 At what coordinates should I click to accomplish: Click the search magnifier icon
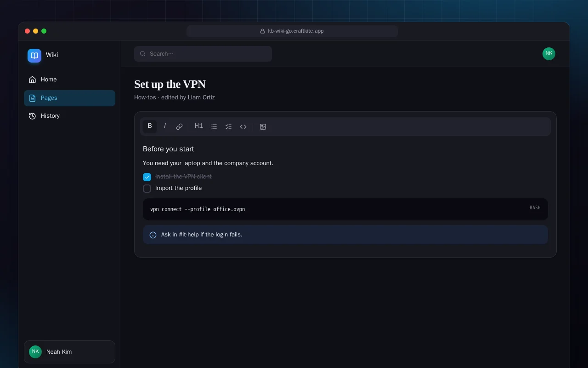click(143, 54)
